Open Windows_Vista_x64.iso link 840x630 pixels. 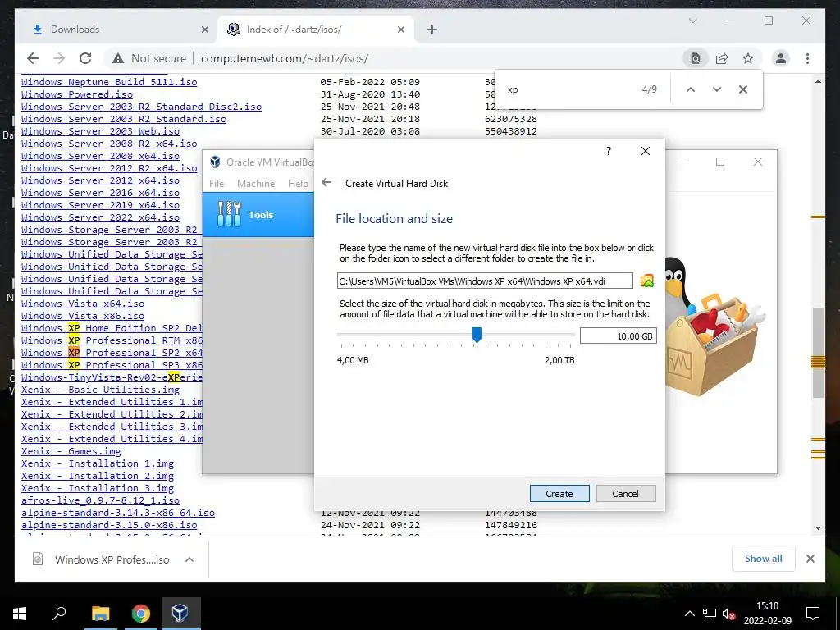point(83,304)
